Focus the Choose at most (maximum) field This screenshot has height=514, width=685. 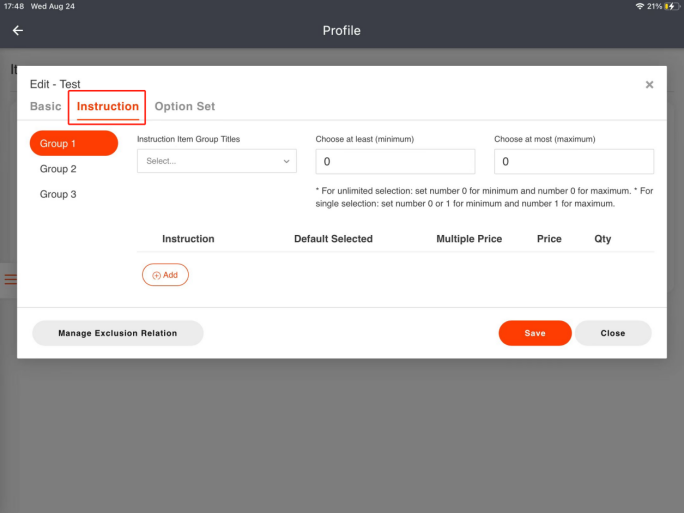tap(574, 161)
